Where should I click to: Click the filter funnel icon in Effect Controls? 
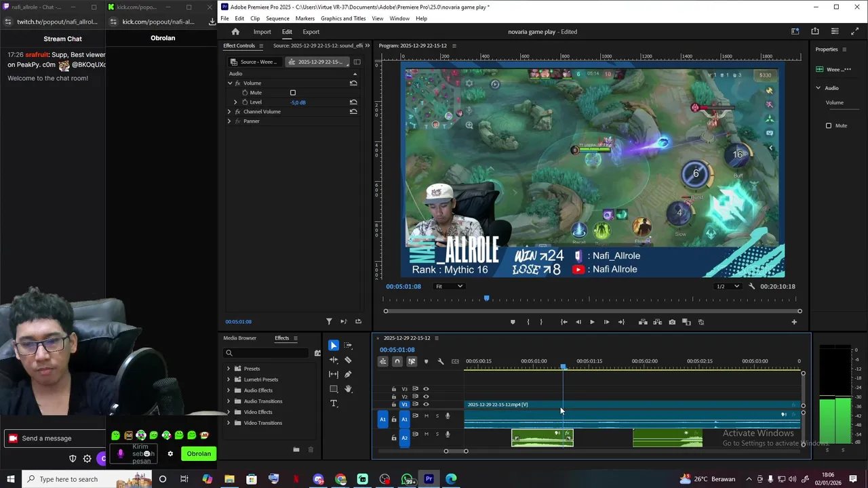coord(329,321)
